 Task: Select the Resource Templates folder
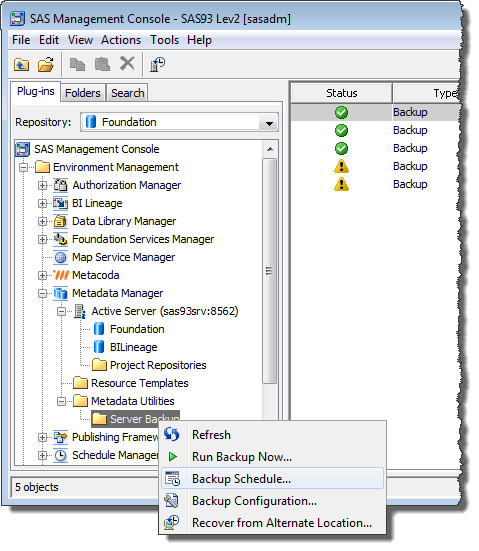pos(131,383)
